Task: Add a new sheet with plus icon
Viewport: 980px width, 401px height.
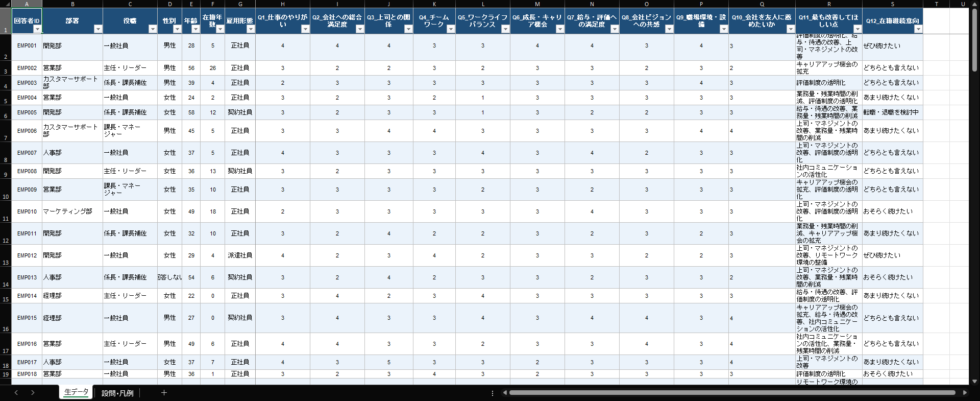Action: [164, 393]
